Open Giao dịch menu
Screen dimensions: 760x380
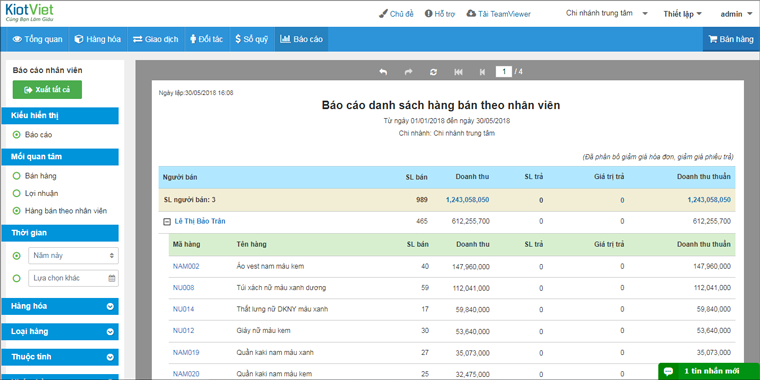click(x=156, y=39)
